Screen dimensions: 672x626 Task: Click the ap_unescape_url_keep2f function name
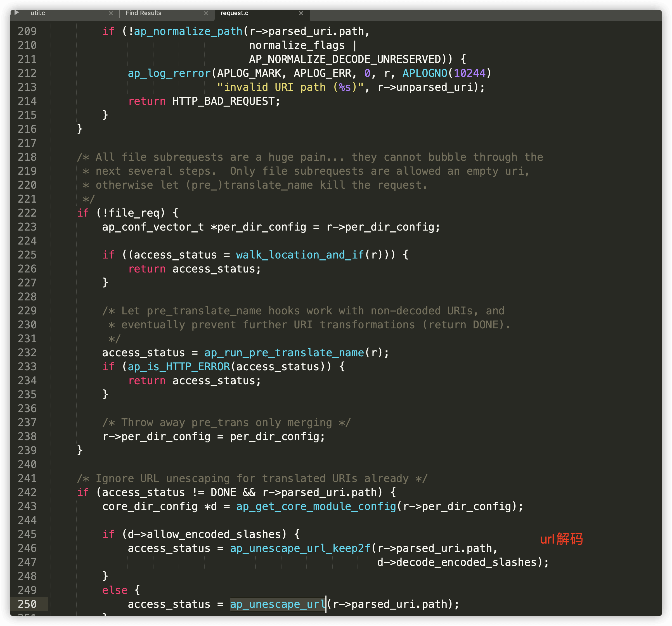point(300,548)
